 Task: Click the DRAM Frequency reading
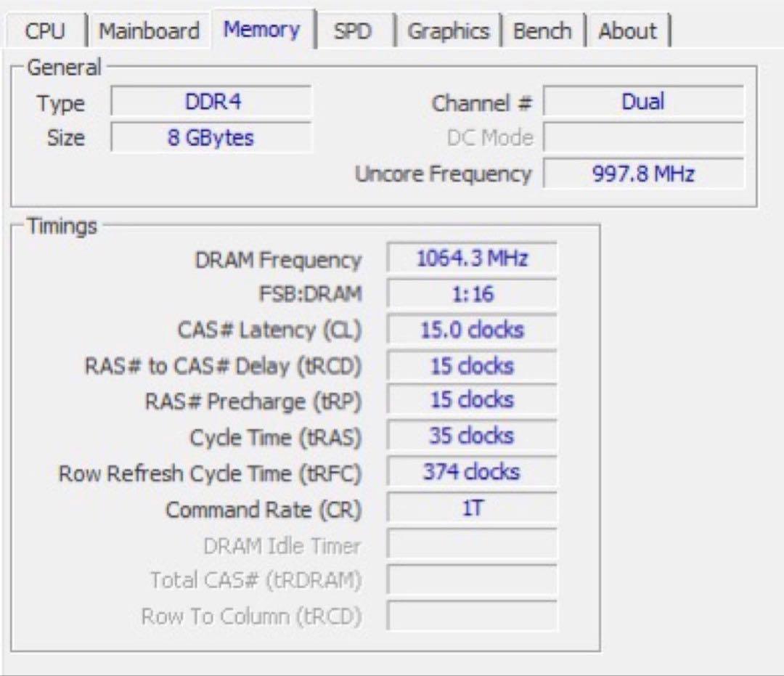pyautogui.click(x=472, y=257)
